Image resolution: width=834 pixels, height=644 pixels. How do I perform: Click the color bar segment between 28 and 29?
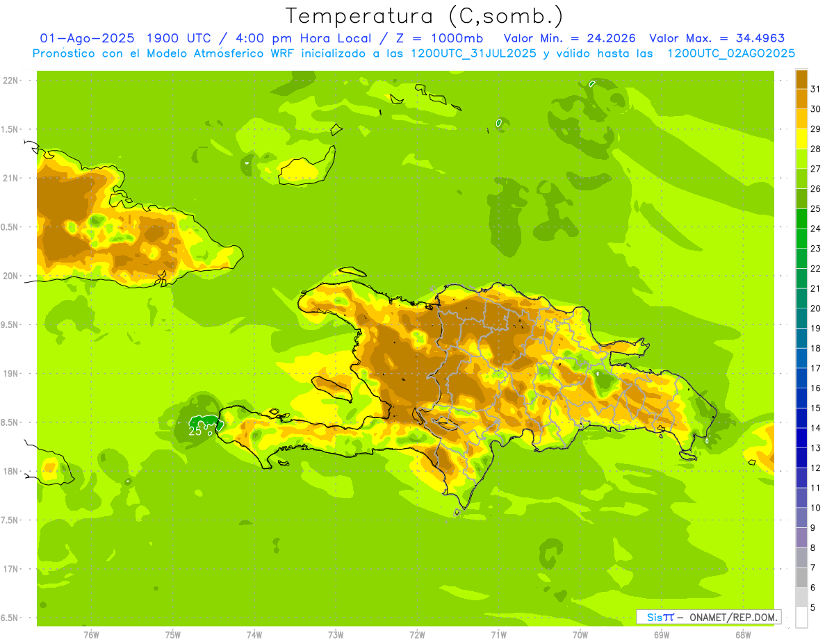(801, 139)
